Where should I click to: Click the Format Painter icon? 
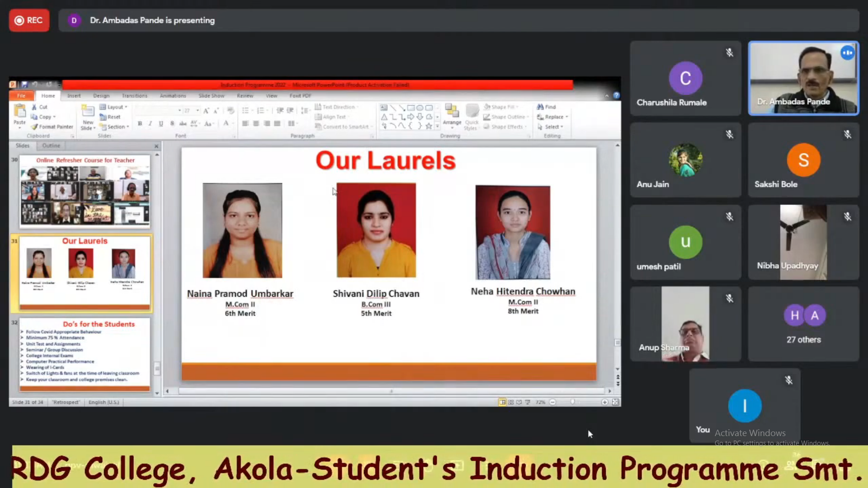(x=35, y=127)
